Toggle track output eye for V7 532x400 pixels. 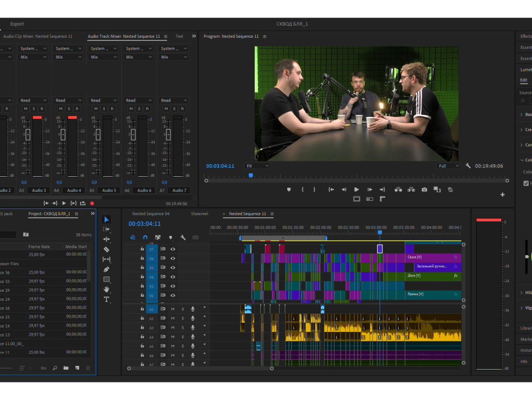coord(173,249)
